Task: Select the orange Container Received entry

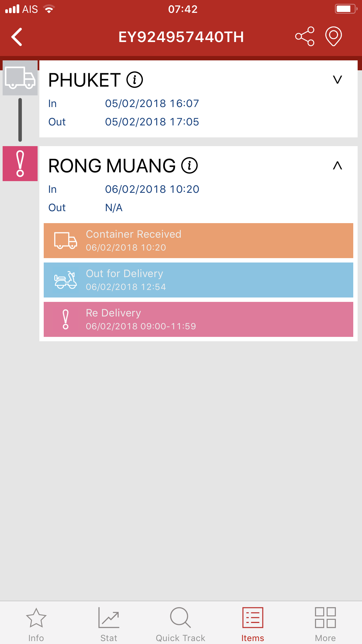Action: (198, 241)
